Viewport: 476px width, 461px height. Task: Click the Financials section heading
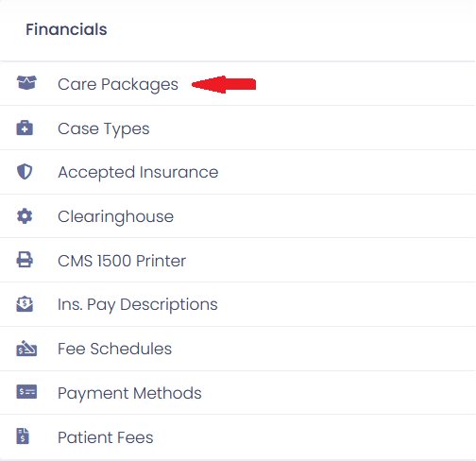tap(66, 29)
